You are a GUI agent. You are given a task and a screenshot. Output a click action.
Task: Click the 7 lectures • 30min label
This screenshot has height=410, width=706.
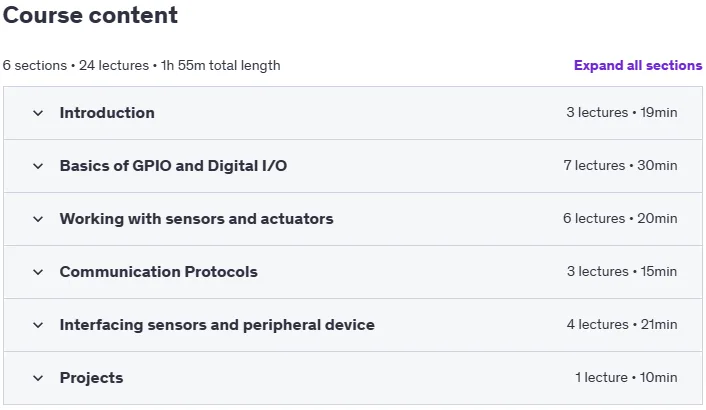(x=620, y=165)
